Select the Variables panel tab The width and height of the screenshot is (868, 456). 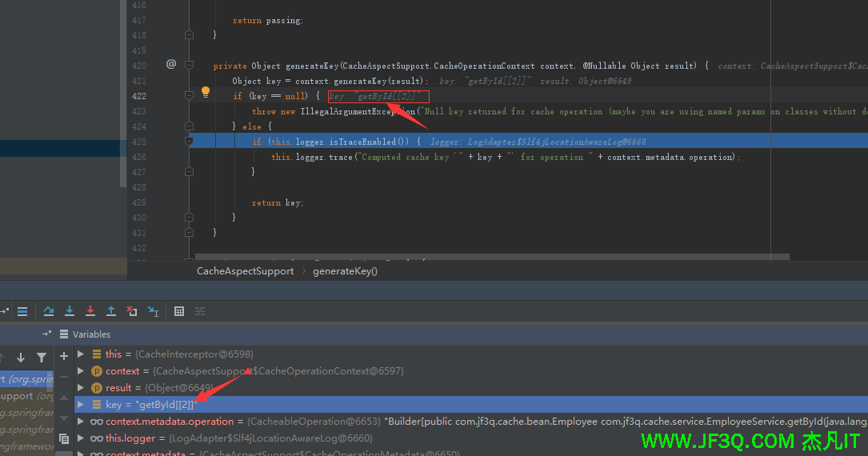(91, 334)
